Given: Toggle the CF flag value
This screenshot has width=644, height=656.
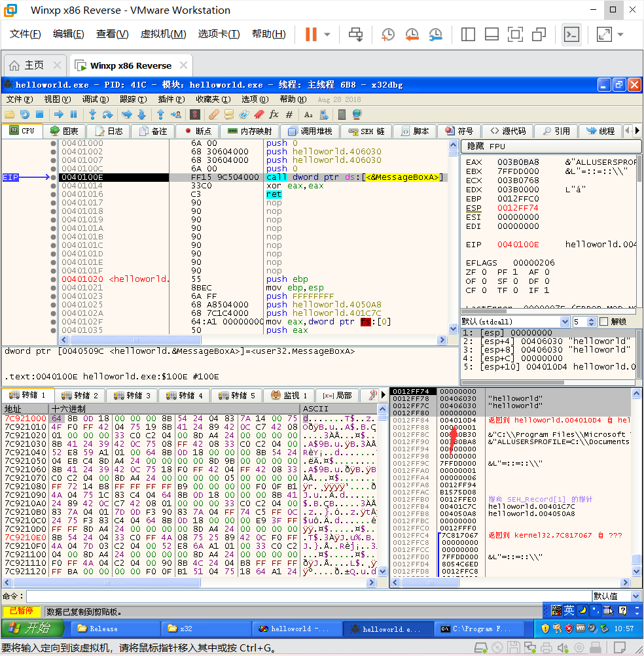Looking at the screenshot, I should [x=484, y=290].
